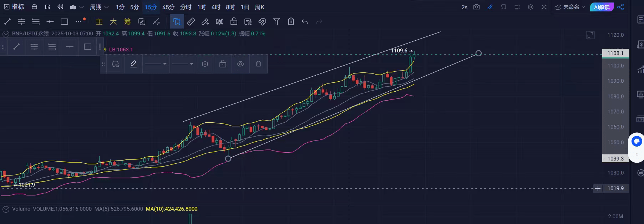Toggle visibility eye icon for selected line

[240, 64]
